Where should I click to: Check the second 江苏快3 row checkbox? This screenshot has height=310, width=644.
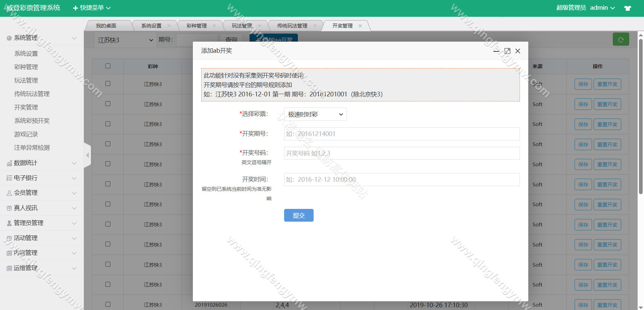tap(108, 104)
